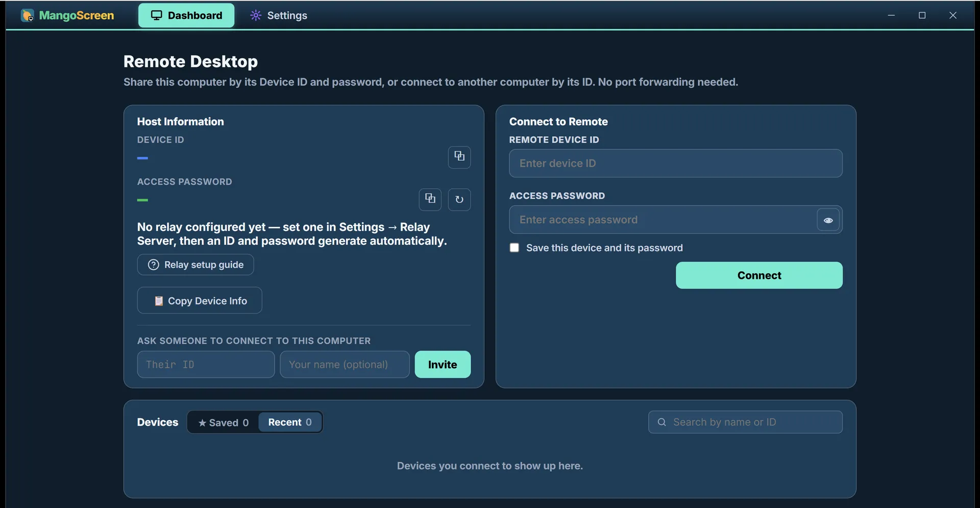The image size is (980, 508).
Task: Maximize the MangoScreen window
Action: pos(922,15)
